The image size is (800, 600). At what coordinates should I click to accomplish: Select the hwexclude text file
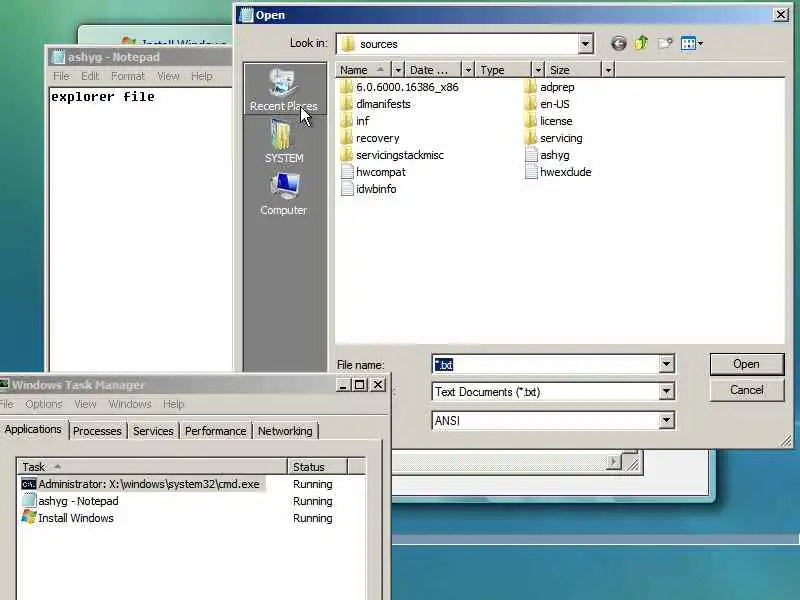(558, 172)
